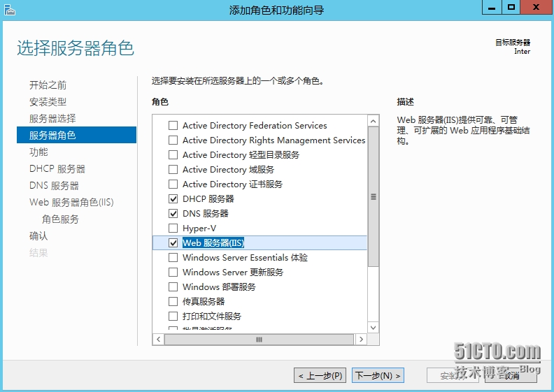Screen dimensions: 554x392
Task: Open DHCP 服务器 step in sidebar
Action: coord(57,168)
